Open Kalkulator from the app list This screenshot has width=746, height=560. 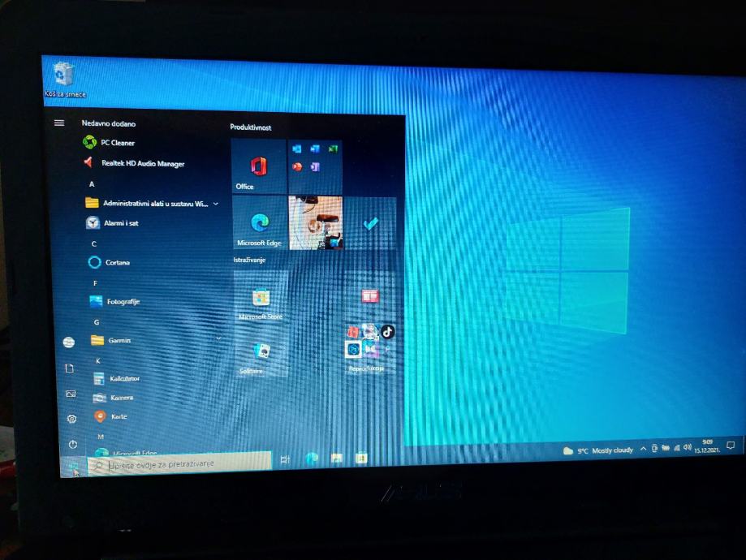pyautogui.click(x=117, y=378)
